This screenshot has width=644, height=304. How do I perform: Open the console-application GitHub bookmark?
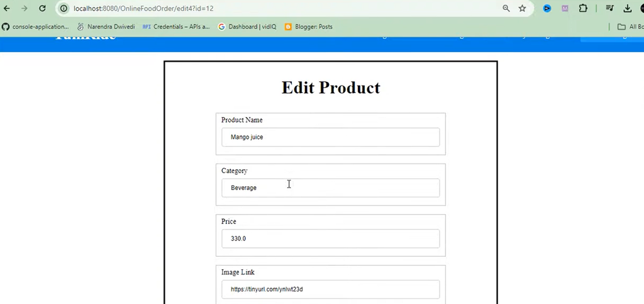(35, 26)
